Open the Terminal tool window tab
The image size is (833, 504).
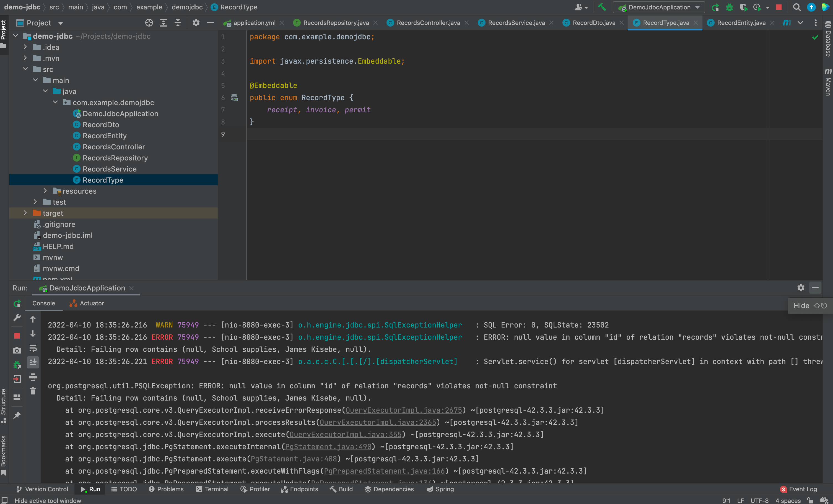coord(212,489)
